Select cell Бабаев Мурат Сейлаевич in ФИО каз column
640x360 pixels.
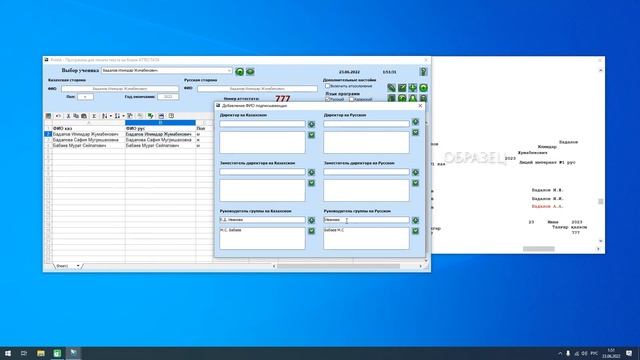pyautogui.click(x=89, y=145)
